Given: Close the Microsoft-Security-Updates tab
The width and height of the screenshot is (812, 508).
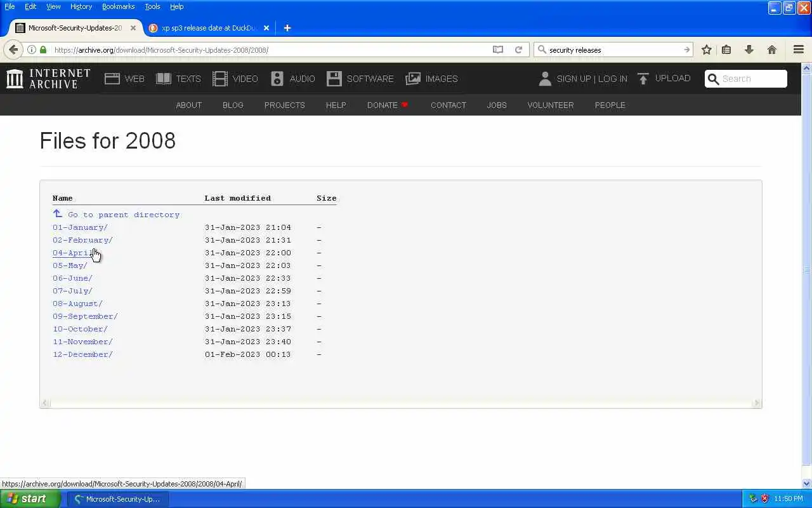Looking at the screenshot, I should click(x=133, y=28).
